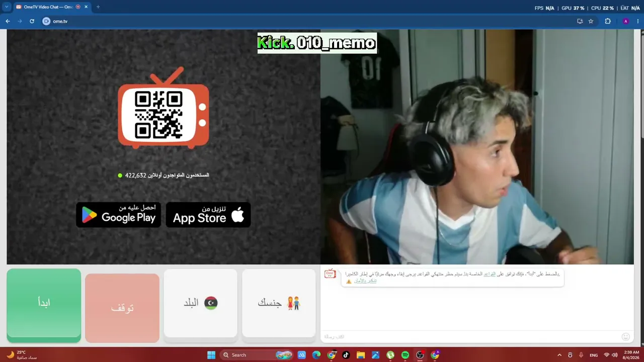This screenshot has height=362, width=644.
Task: Open TikTok from the taskbar
Action: point(346,355)
